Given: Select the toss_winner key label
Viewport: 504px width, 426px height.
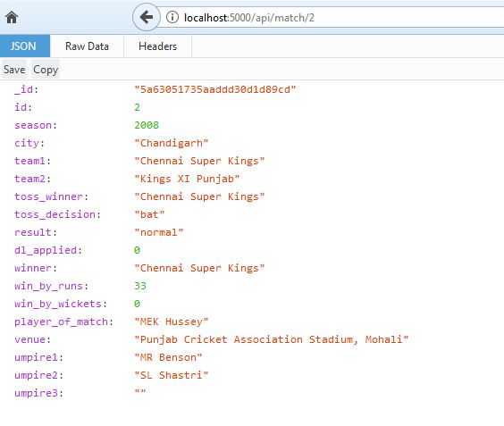Looking at the screenshot, I should 51,196.
